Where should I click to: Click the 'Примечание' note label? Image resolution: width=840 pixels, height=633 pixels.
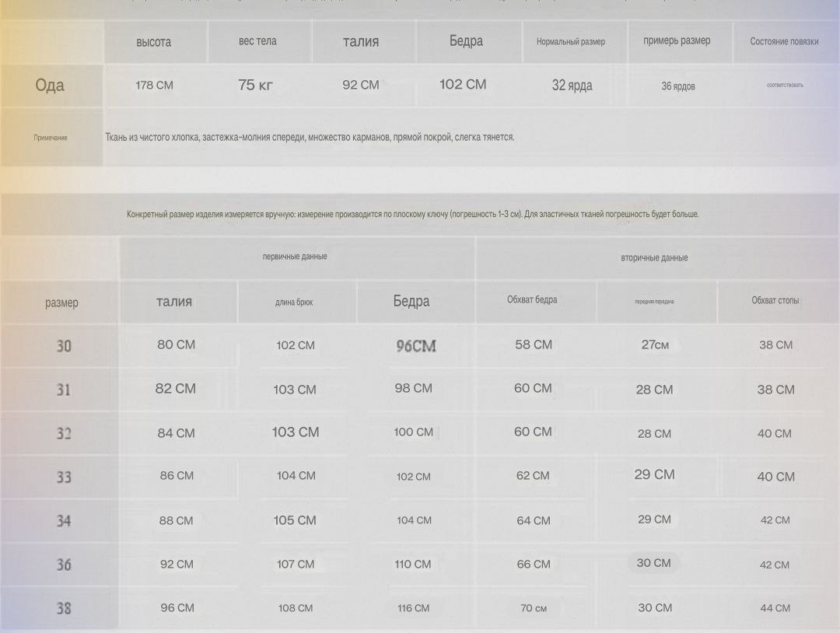(x=51, y=138)
